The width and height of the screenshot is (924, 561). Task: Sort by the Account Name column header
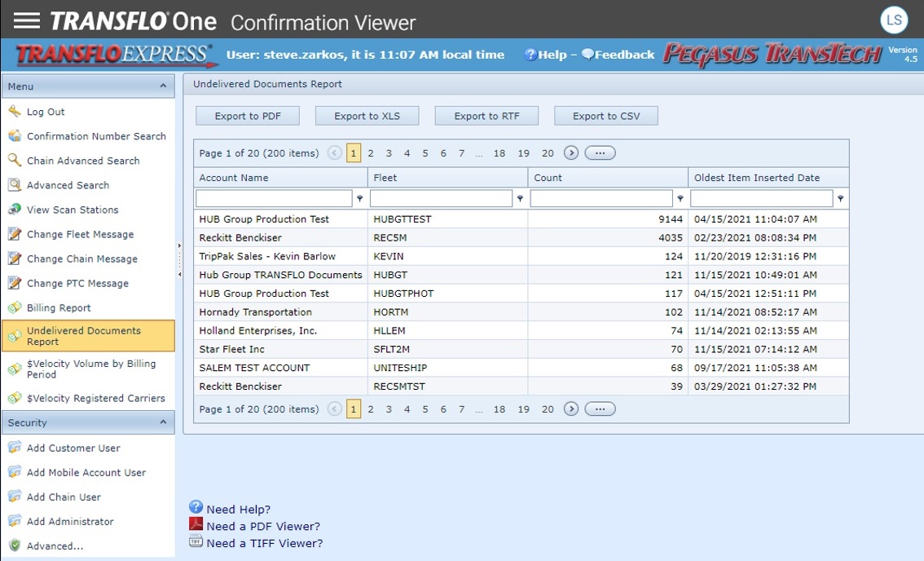pyautogui.click(x=280, y=178)
